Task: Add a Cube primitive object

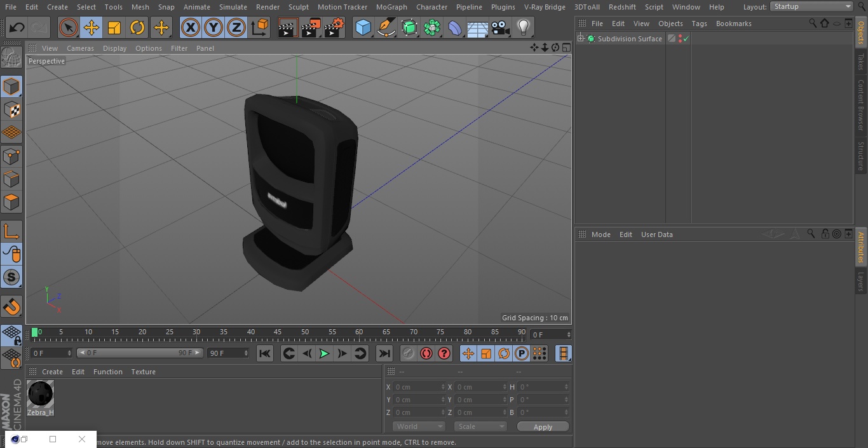Action: pyautogui.click(x=363, y=27)
